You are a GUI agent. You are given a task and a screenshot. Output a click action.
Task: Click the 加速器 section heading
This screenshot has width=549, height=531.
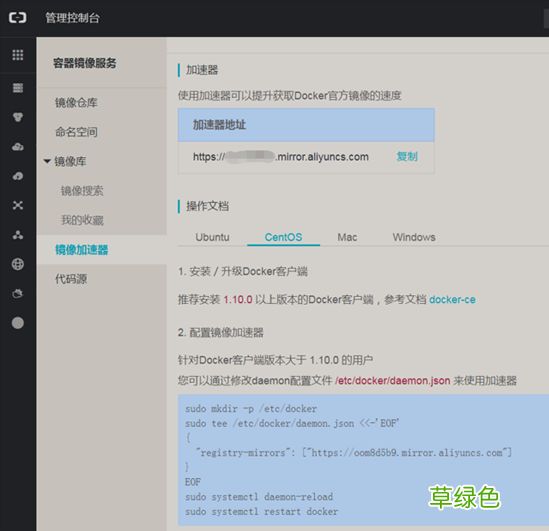point(202,70)
